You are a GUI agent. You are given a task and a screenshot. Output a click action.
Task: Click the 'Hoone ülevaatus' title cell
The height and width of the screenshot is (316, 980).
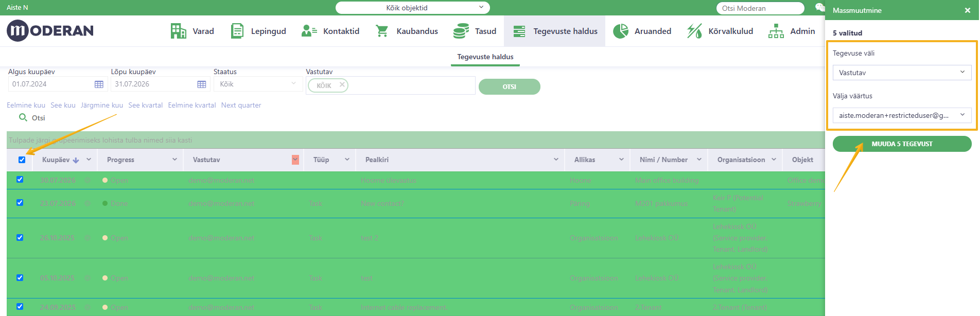point(388,180)
